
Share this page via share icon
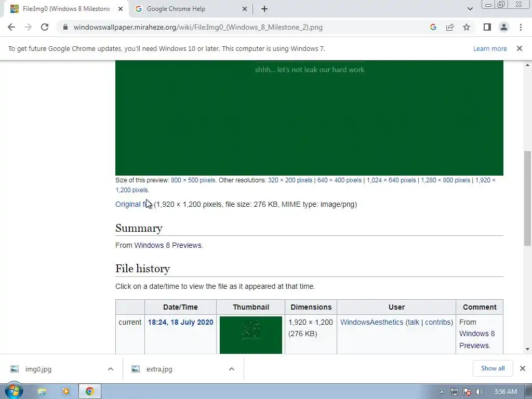(x=450, y=27)
